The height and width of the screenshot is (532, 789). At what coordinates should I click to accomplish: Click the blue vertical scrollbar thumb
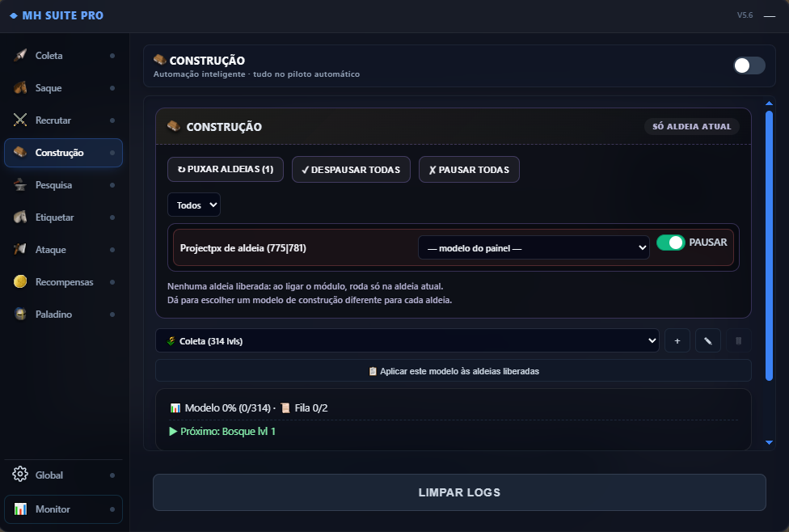pos(769,246)
